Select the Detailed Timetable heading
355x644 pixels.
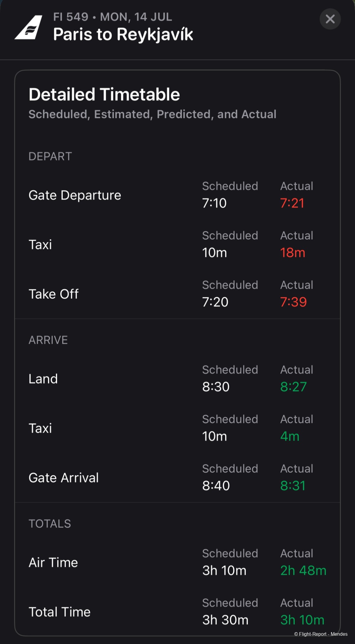pyautogui.click(x=104, y=94)
